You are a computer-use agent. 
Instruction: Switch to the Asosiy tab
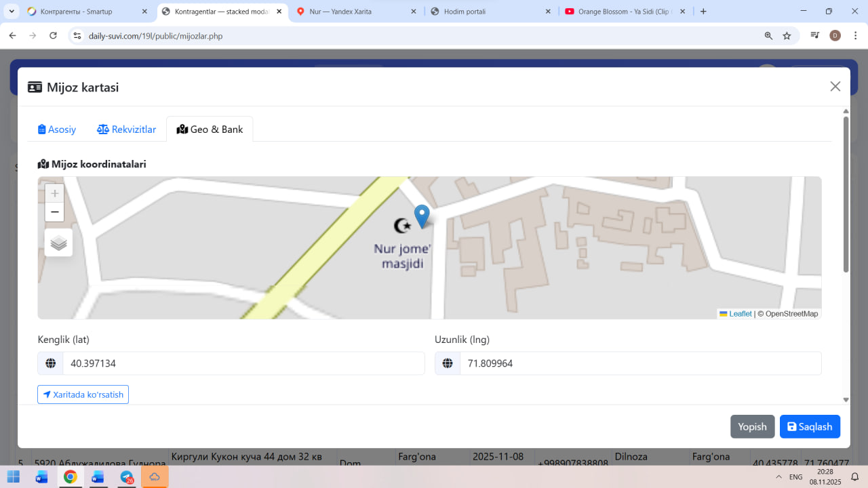(57, 129)
